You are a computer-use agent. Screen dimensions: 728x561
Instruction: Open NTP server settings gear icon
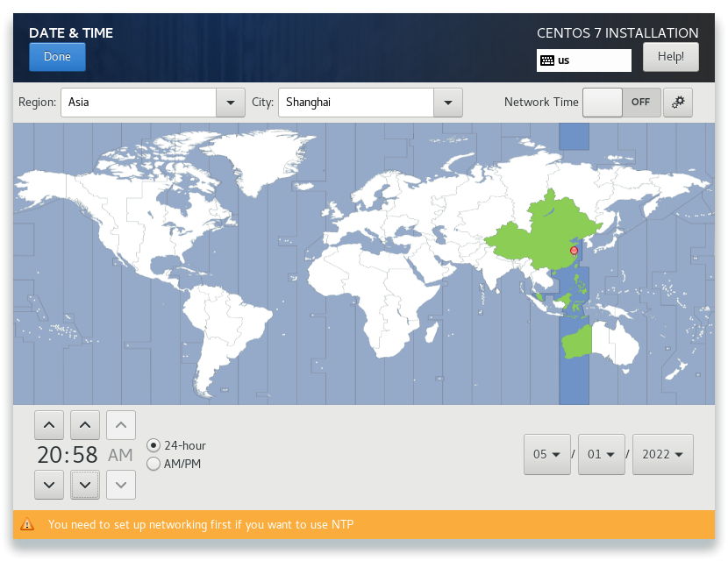coord(678,102)
